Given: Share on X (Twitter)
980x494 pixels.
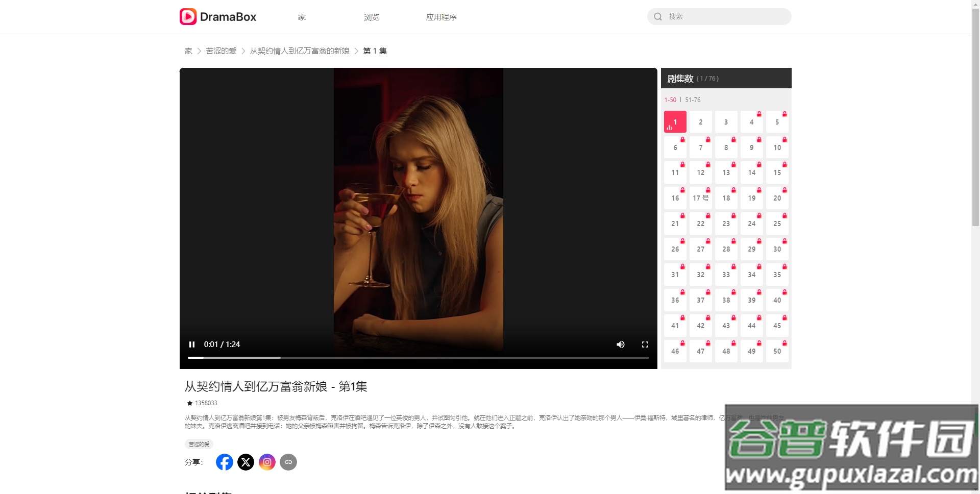Looking at the screenshot, I should 246,462.
